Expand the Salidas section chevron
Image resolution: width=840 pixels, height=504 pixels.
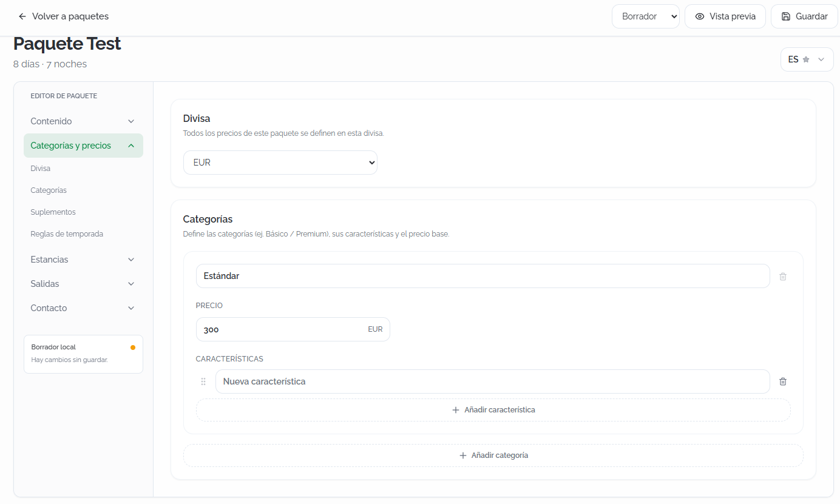coord(131,284)
